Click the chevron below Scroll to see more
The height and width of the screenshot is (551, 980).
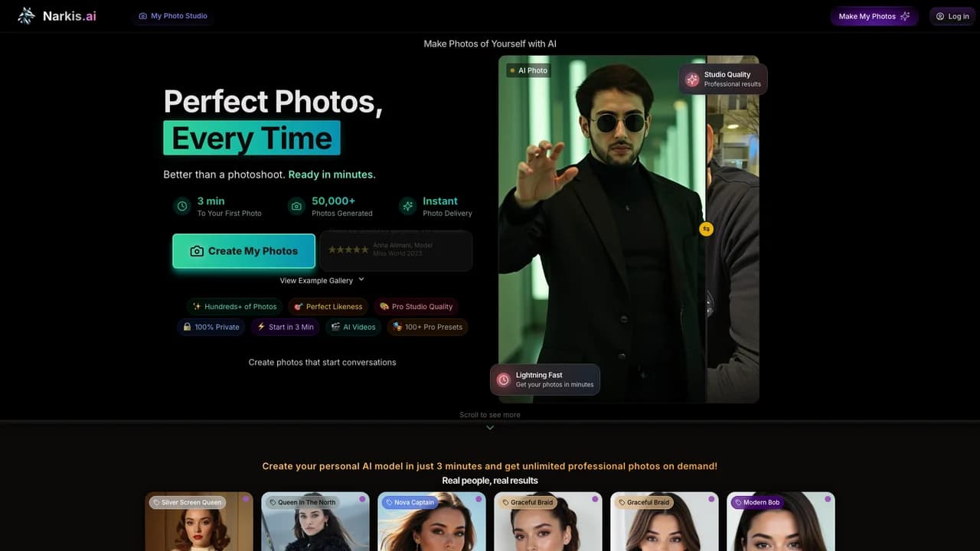coord(490,428)
